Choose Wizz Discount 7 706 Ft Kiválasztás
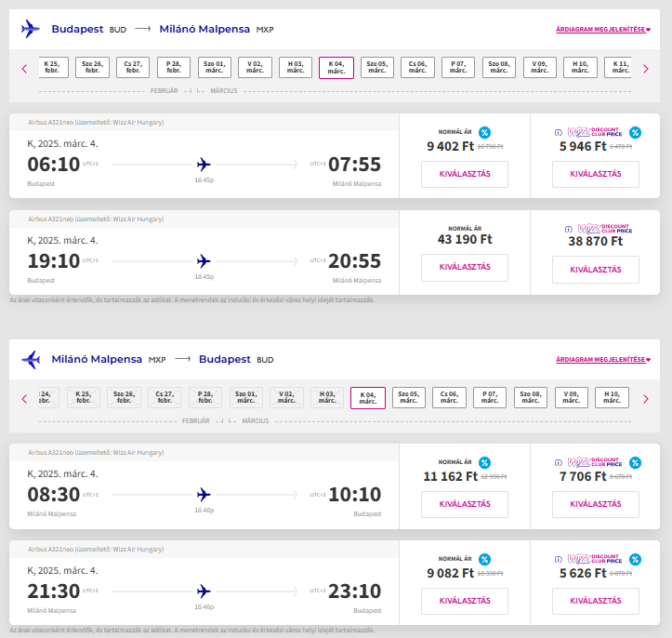 pyautogui.click(x=595, y=504)
